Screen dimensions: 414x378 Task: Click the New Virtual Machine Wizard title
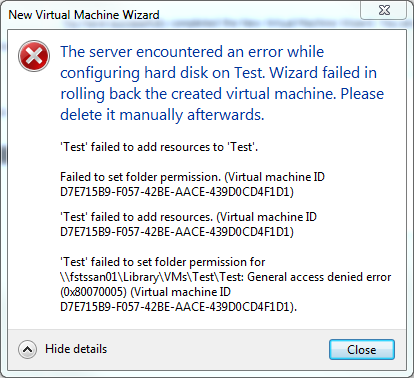(84, 15)
